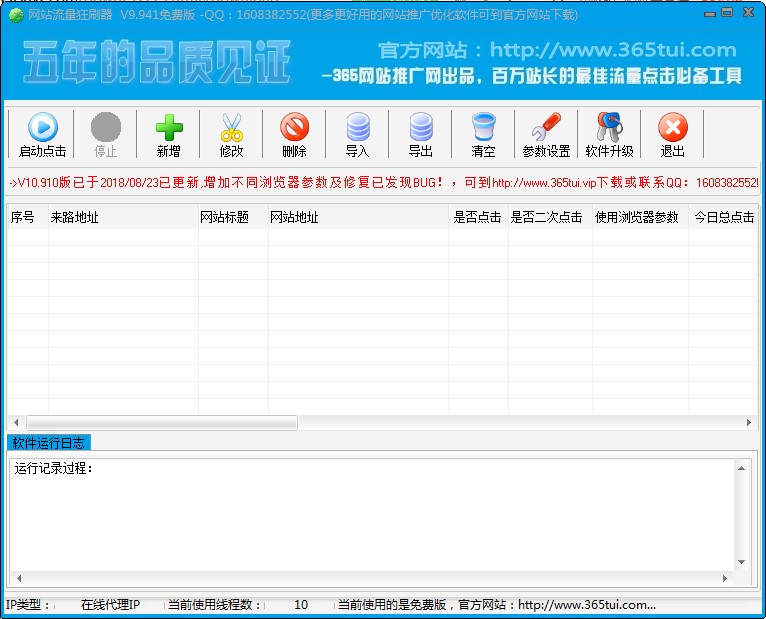Viewport: 766px width, 619px height.
Task: Click the table horizontal scrollbar thumb
Action: click(162, 422)
